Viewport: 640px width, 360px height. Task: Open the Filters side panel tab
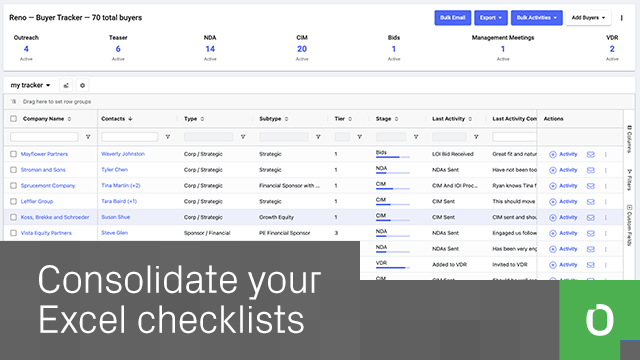coord(629,180)
